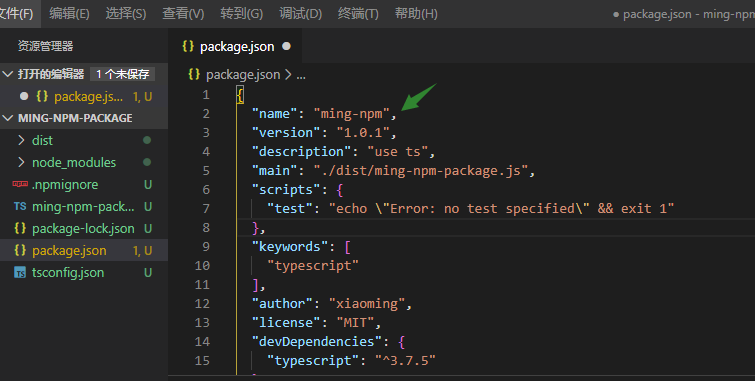This screenshot has height=381, width=755.
Task: Click the braces icon in the breadcrumb
Action: (x=194, y=74)
